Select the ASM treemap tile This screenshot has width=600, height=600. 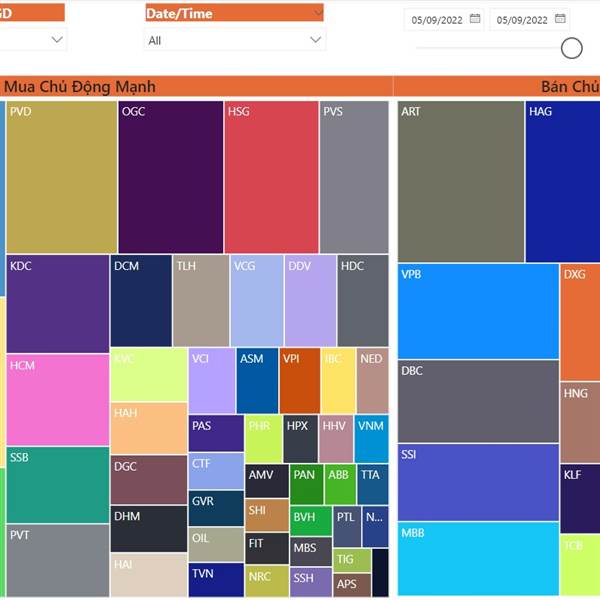257,381
